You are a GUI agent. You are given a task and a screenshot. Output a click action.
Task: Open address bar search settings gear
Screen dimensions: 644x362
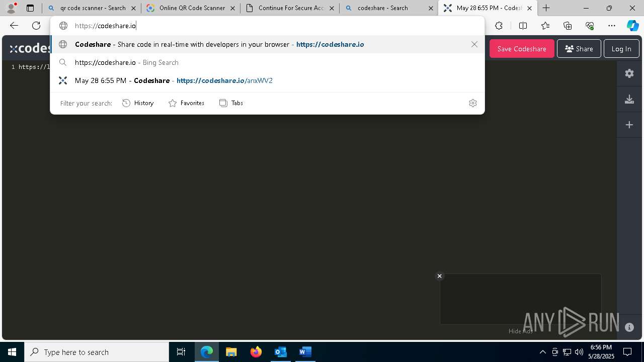coord(473,103)
